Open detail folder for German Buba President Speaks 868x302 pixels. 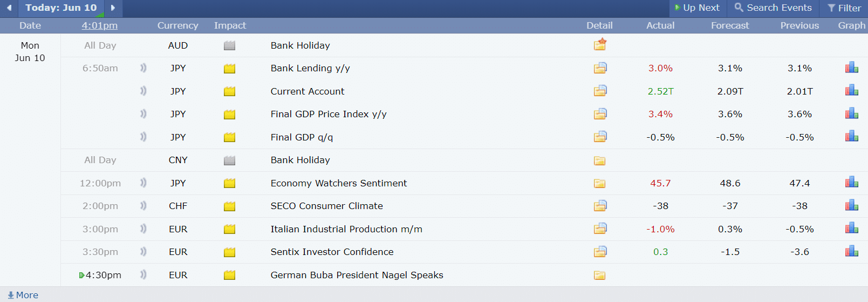click(599, 276)
